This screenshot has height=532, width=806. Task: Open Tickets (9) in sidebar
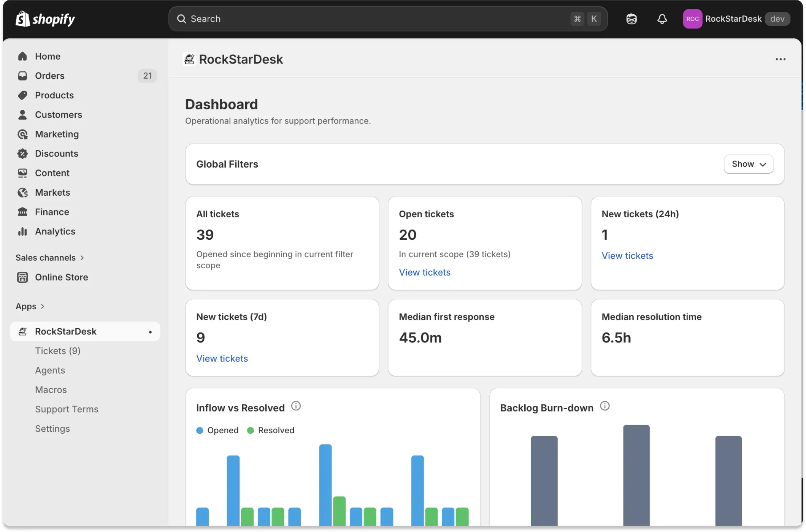[x=57, y=351]
